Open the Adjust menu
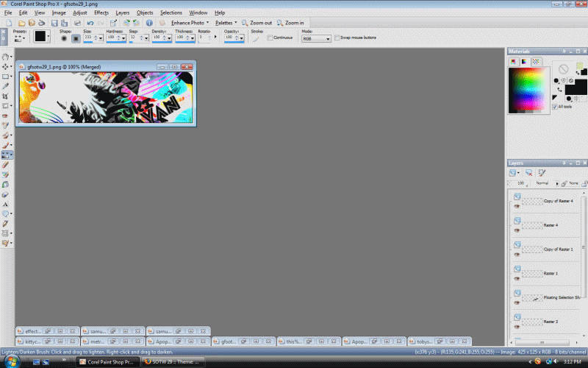This screenshot has height=368, width=588. click(80, 13)
